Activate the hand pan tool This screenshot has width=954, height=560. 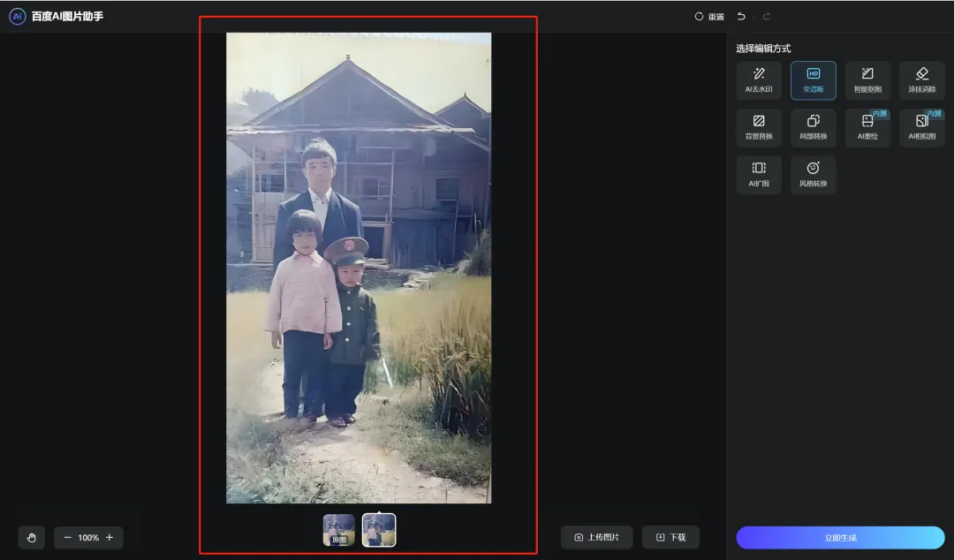(x=32, y=537)
